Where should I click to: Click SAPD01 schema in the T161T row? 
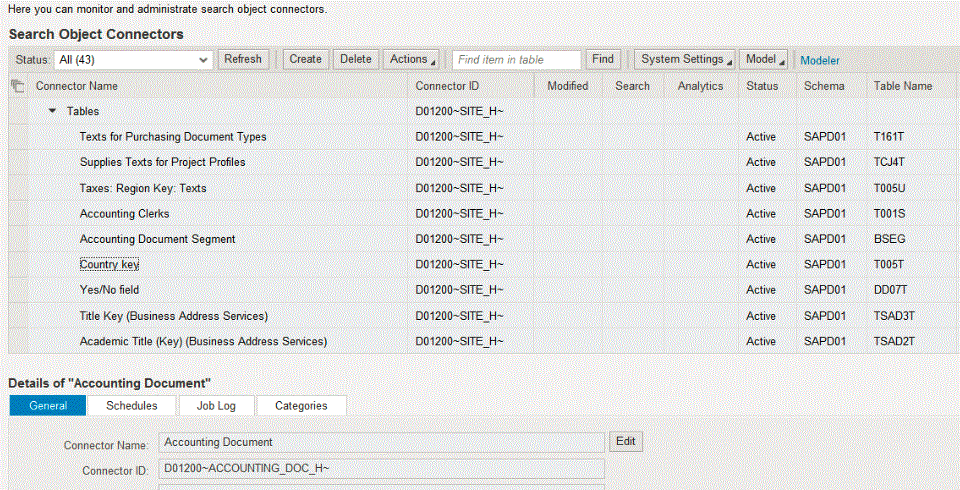point(825,137)
